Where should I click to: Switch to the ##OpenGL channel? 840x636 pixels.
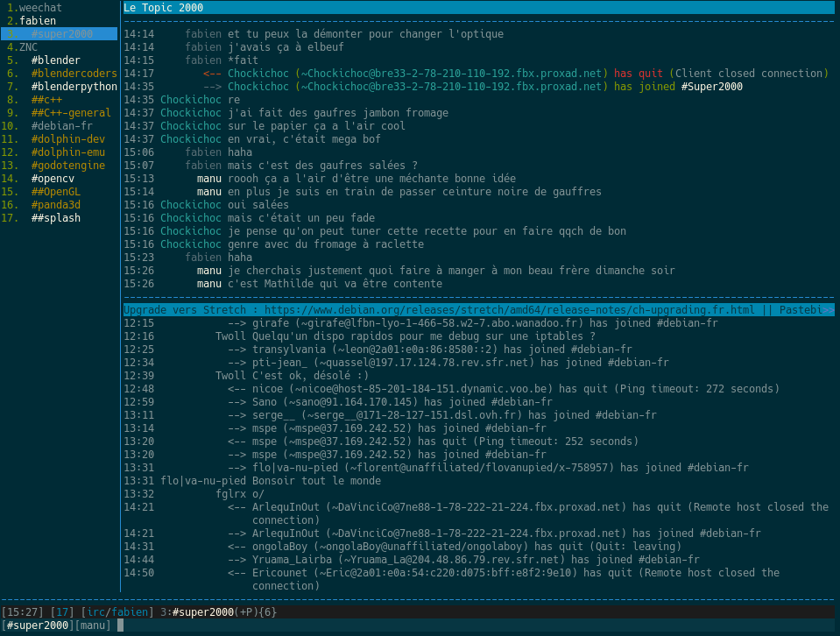[x=56, y=191]
